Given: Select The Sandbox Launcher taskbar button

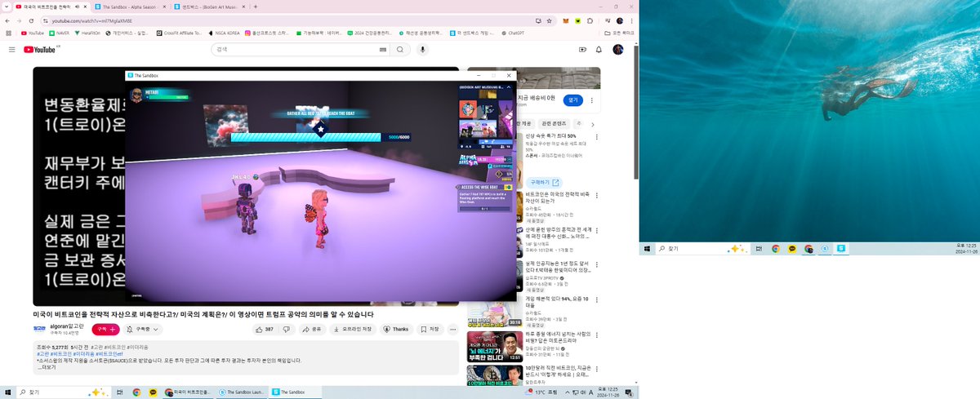Looking at the screenshot, I should coord(241,392).
